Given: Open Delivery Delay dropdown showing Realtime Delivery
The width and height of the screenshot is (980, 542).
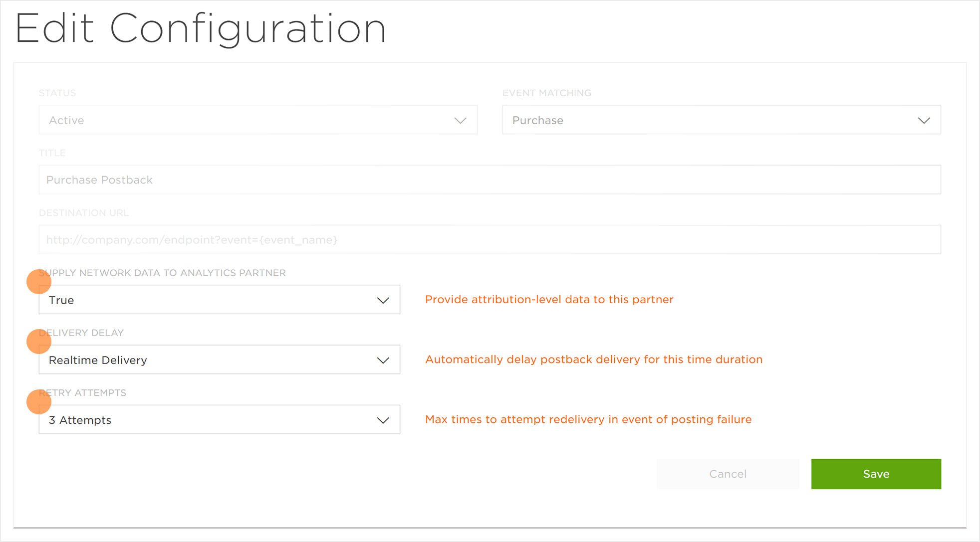Looking at the screenshot, I should (210, 360).
